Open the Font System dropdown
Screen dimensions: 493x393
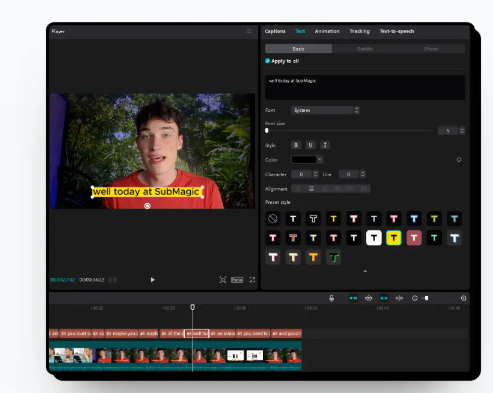pos(325,110)
